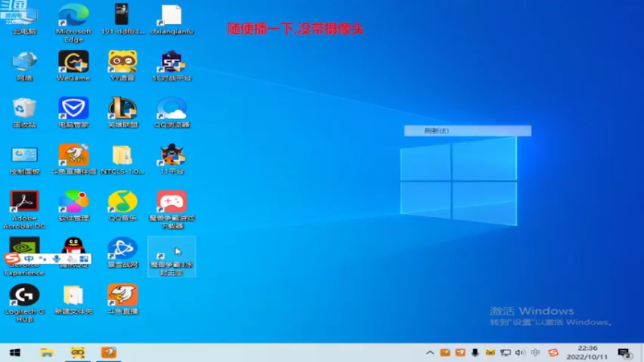
Task: Click YY raccoon icon in system tray
Action: pos(490,352)
